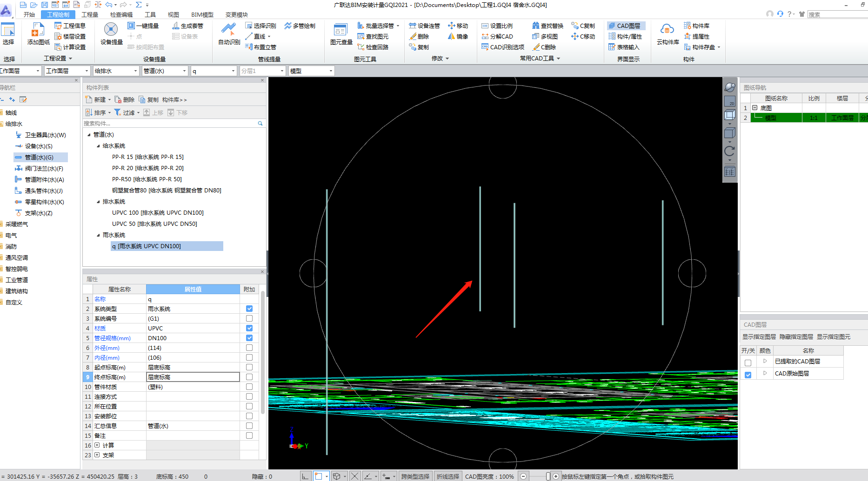Toggle 外径(mm) additional checkbox
Screen dimensions: 868x481
[x=249, y=348]
